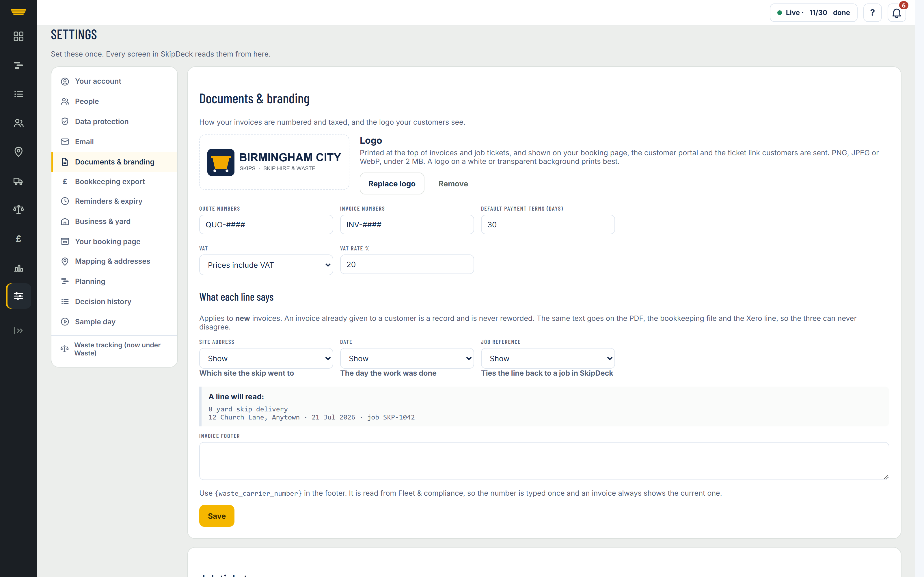The image size is (924, 577).
Task: Click the Replace logo button
Action: pos(392,183)
